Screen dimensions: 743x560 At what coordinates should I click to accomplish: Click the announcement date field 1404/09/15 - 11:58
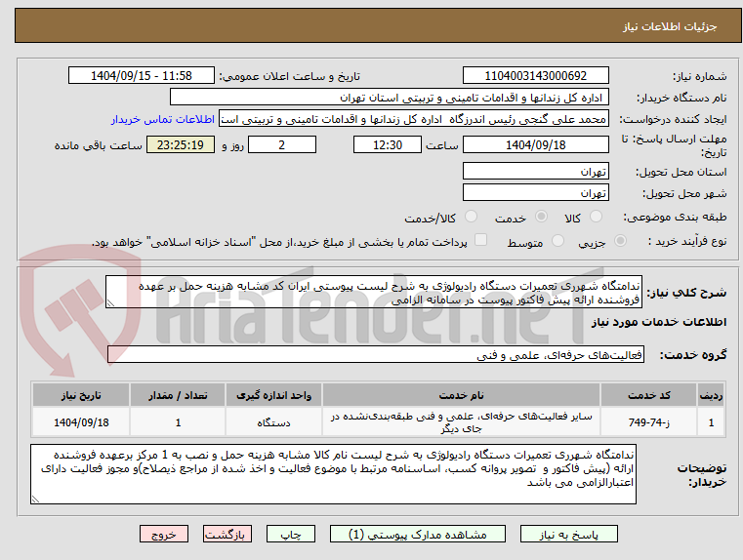[142, 76]
